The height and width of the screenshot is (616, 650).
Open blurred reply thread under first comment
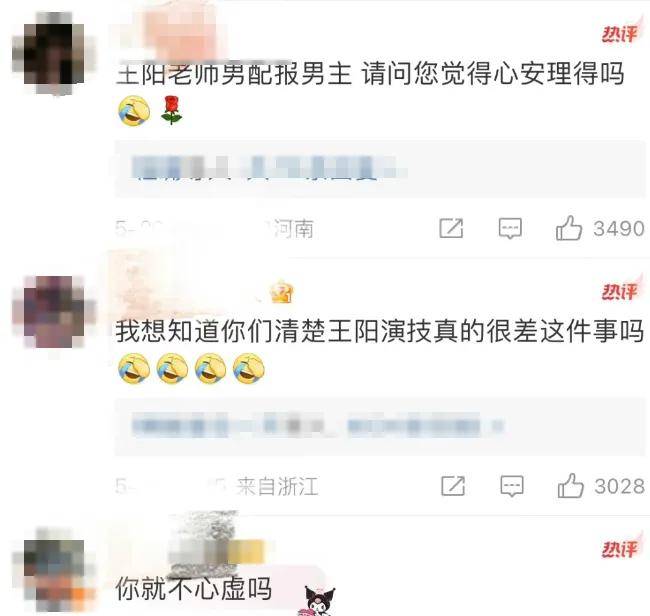click(380, 169)
